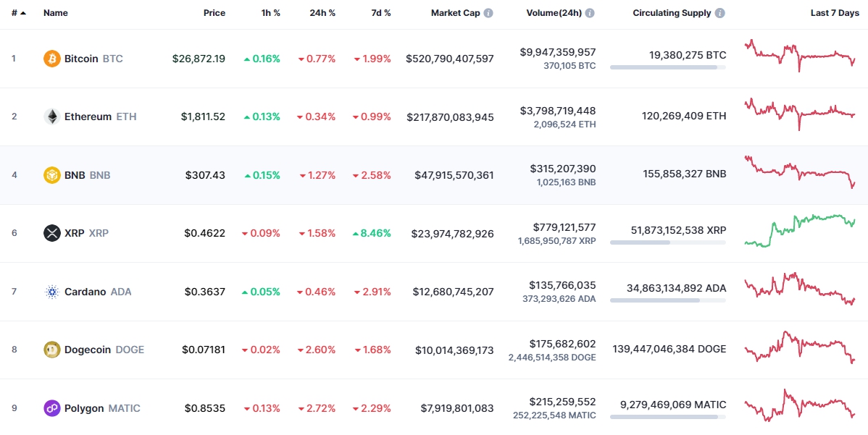Click Bitcoin market cap $520,790,407,597
The width and height of the screenshot is (868, 435).
[450, 59]
